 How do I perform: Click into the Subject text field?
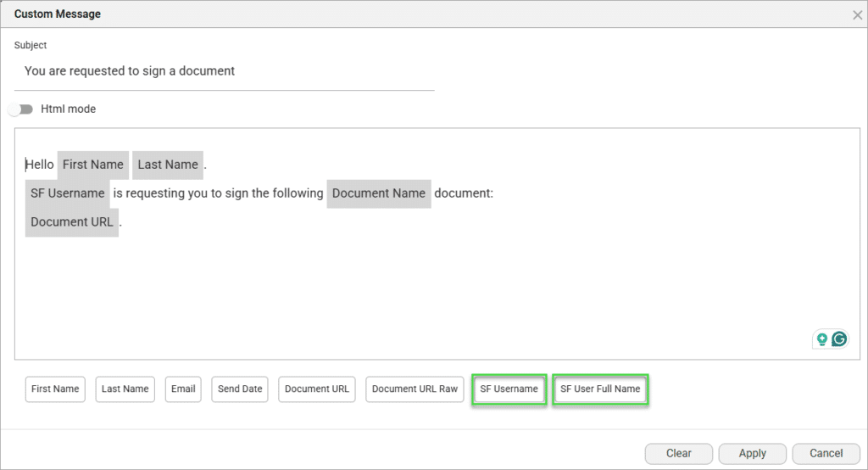225,71
